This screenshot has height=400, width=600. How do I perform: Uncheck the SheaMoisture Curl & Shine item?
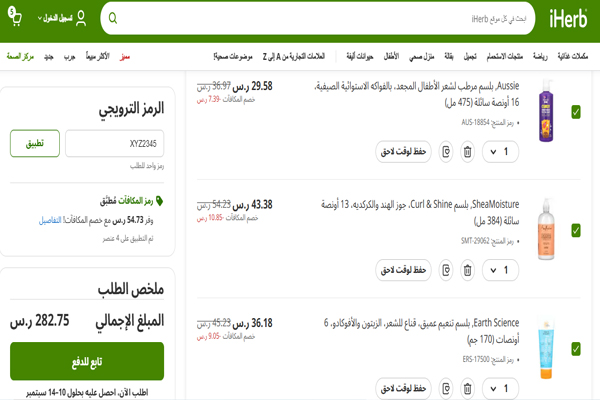[x=576, y=230]
